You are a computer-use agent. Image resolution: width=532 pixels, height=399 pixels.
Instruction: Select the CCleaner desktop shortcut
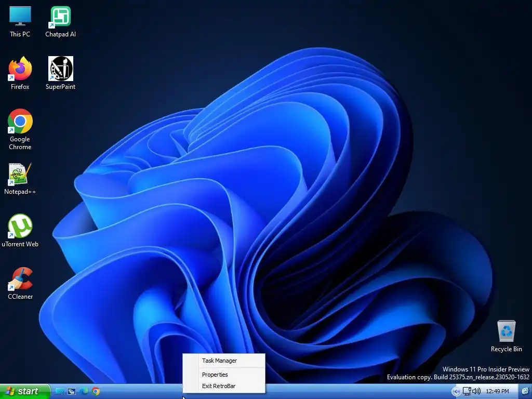click(20, 284)
